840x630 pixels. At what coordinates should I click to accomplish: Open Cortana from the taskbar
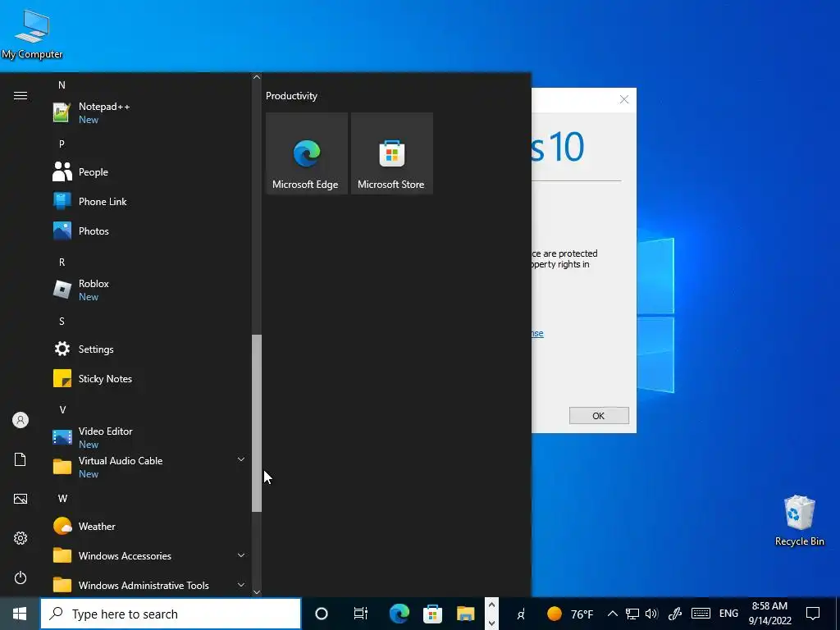322,614
